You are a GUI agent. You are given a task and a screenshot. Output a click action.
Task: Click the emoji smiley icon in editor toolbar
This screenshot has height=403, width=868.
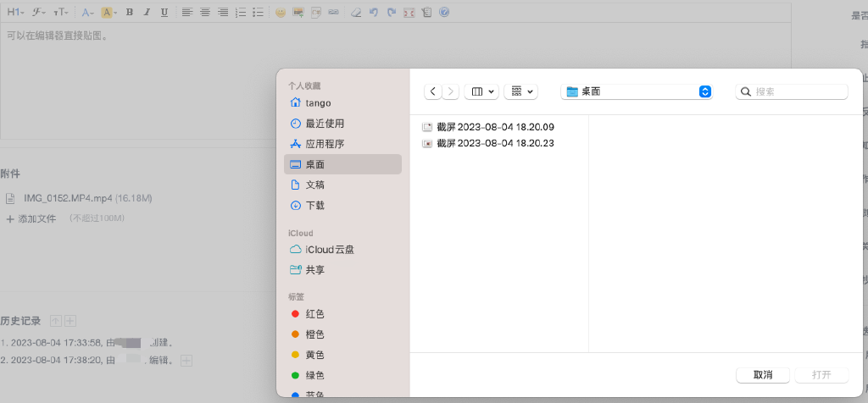[x=281, y=13]
